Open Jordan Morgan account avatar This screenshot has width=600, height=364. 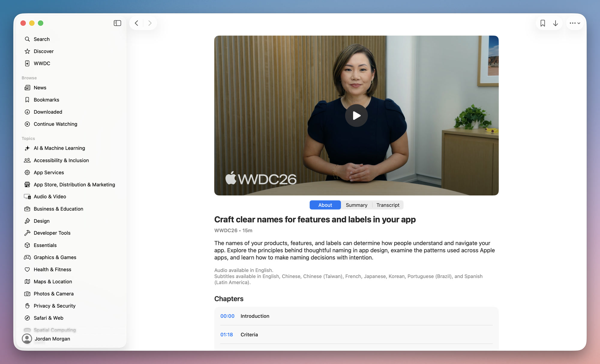pyautogui.click(x=27, y=339)
